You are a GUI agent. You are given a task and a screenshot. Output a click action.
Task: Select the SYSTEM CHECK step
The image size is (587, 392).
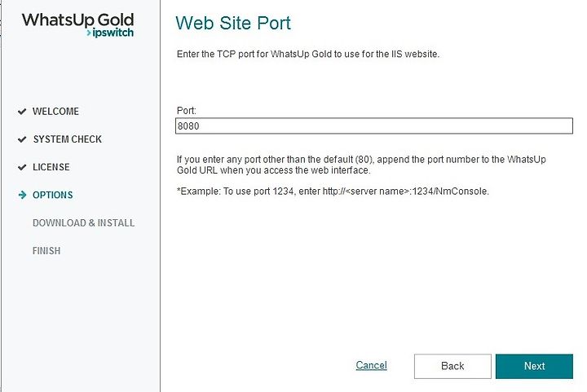tap(68, 139)
